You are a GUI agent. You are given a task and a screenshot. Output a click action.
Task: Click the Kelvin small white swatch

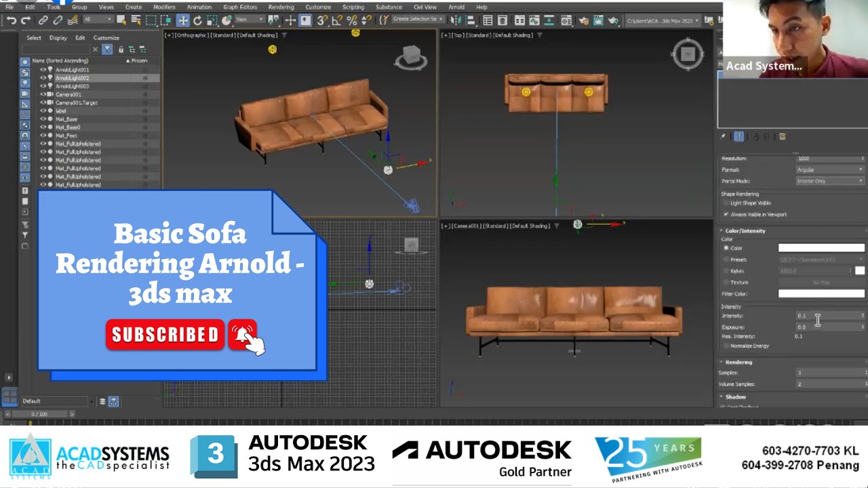click(x=860, y=271)
